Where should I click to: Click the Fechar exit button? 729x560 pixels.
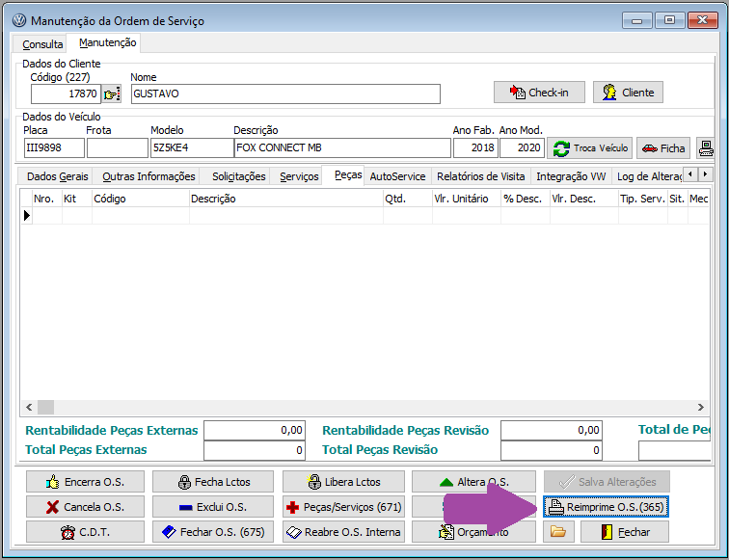tap(625, 532)
